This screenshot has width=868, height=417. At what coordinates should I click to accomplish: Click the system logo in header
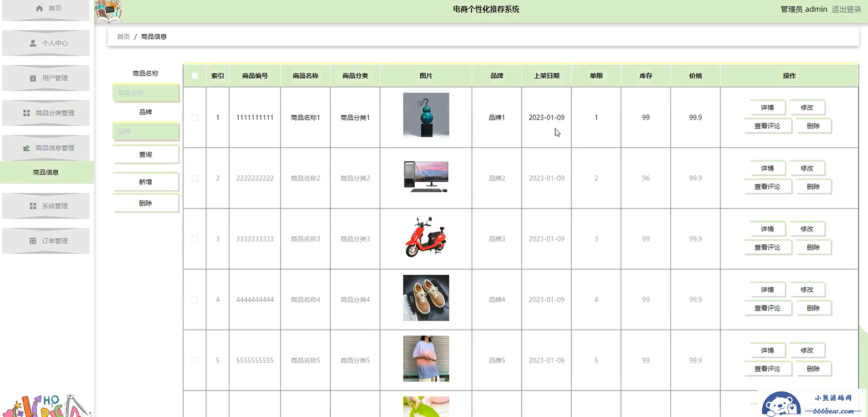tap(108, 11)
